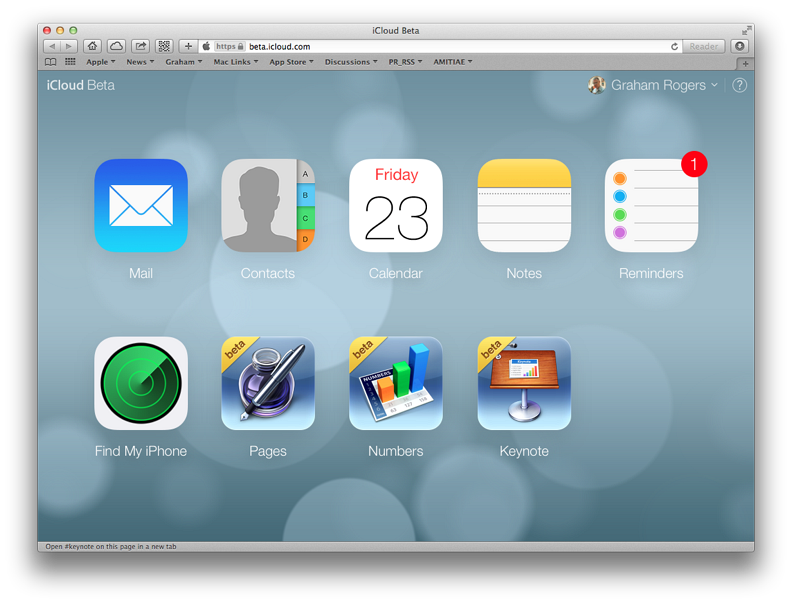The image size is (792, 604).
Task: Click the Reminders label text
Action: [652, 273]
